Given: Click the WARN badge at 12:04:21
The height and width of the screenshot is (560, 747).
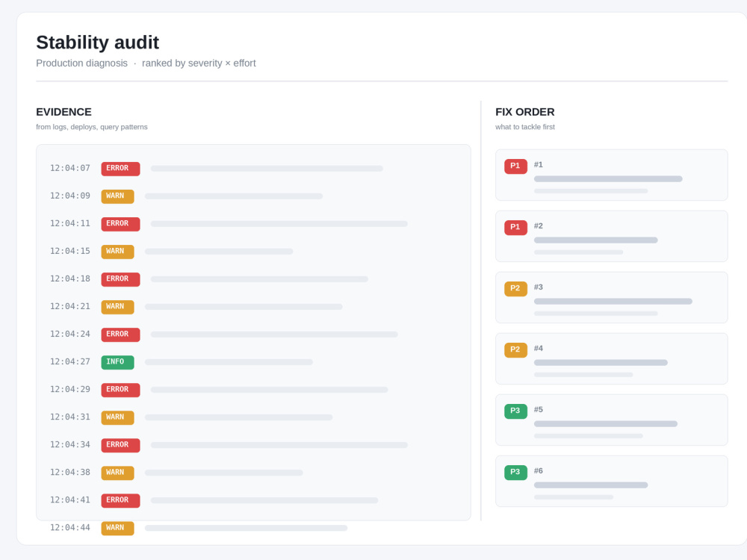Looking at the screenshot, I should click(x=117, y=307).
